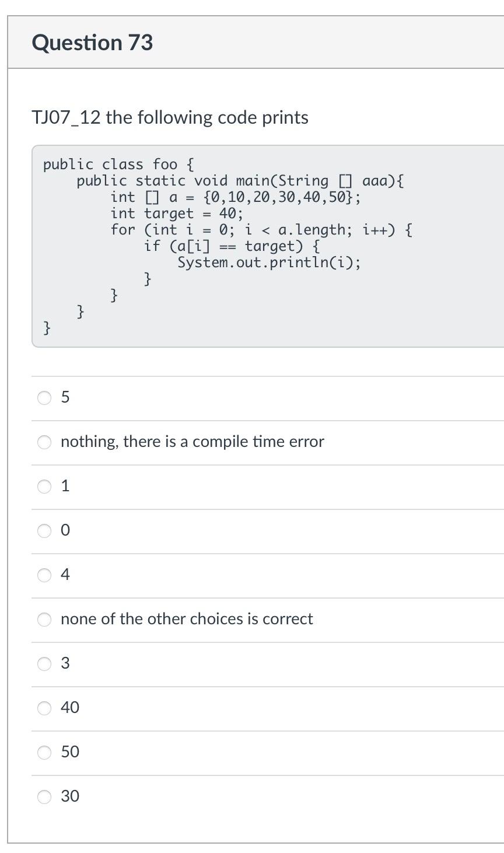504x853 pixels.
Task: Choose 30 as the answer
Action: click(44, 796)
